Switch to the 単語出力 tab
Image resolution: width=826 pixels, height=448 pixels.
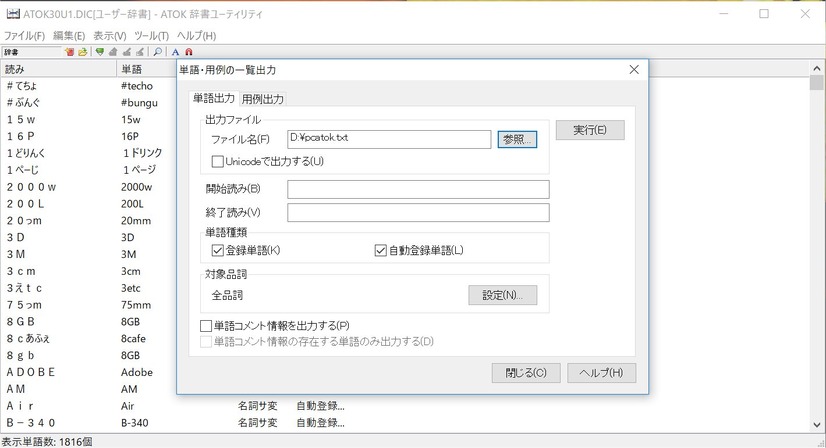point(213,98)
